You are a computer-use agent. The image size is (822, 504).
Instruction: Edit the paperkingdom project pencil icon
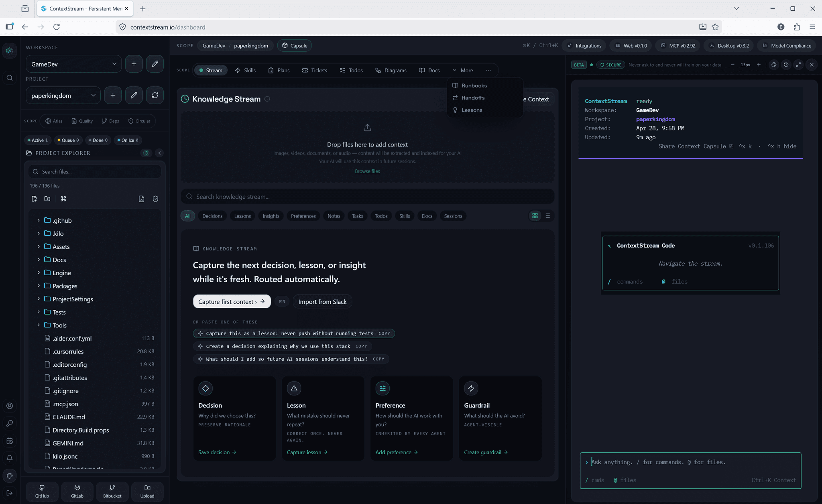pyautogui.click(x=134, y=96)
